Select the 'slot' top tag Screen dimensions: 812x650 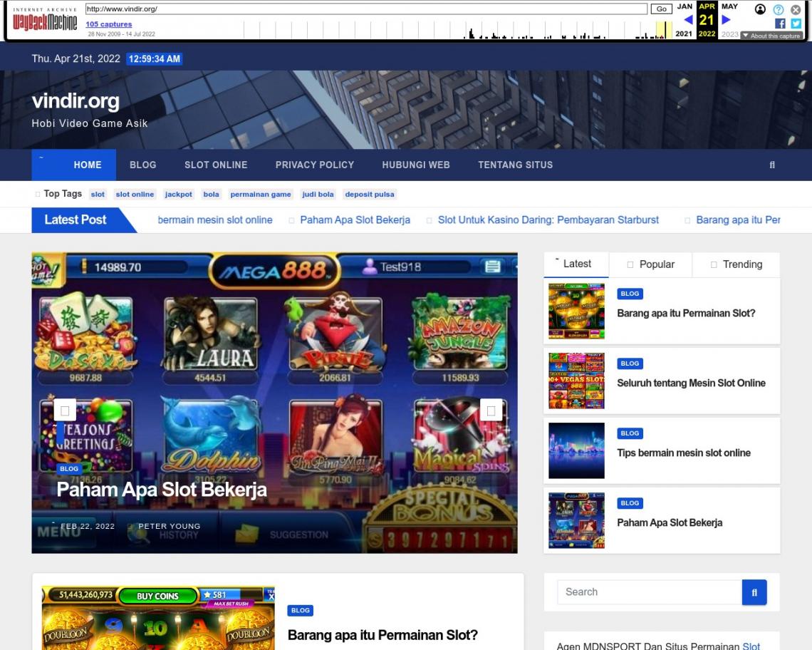[98, 195]
